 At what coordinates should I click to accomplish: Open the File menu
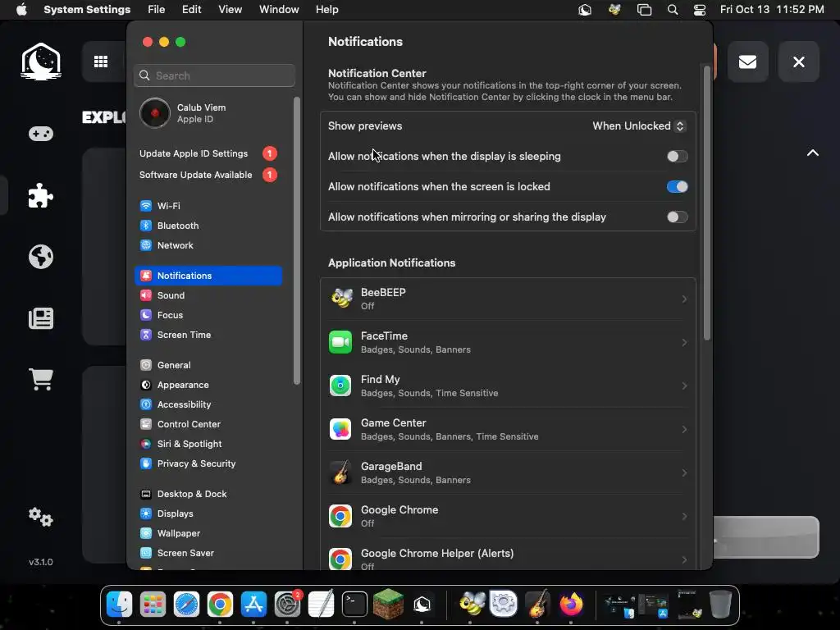pos(157,10)
